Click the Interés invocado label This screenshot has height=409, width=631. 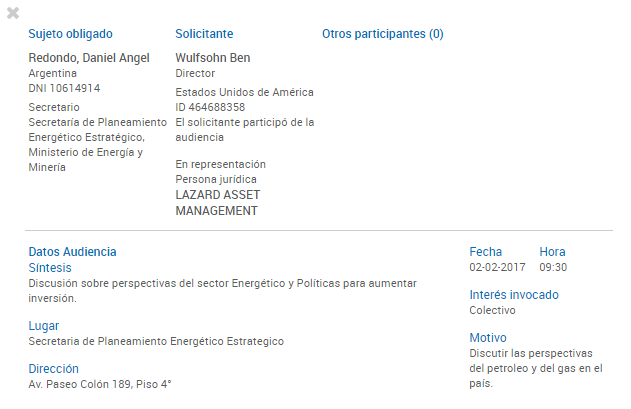[514, 295]
